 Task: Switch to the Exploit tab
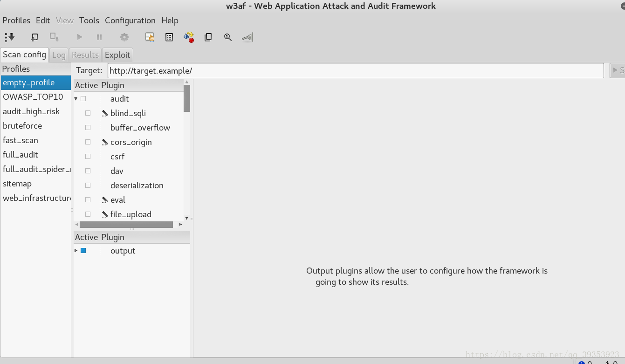point(117,55)
